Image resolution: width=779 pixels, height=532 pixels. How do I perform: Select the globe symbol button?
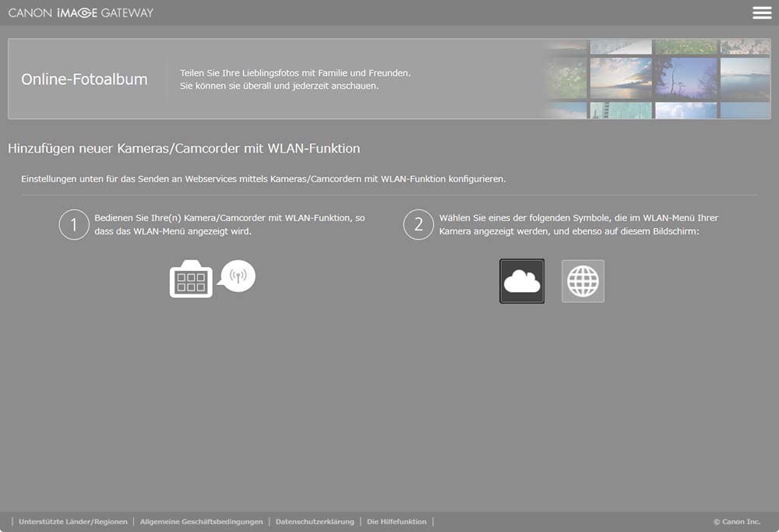point(583,281)
